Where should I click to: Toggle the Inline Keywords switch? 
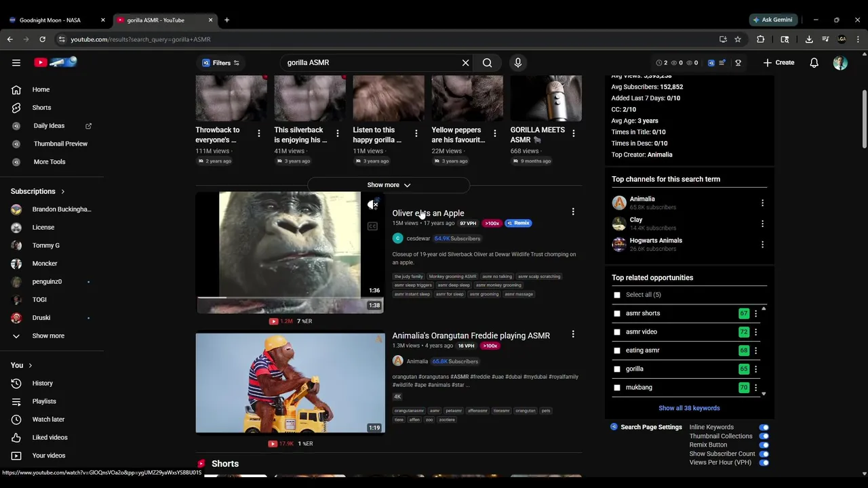[x=764, y=428]
